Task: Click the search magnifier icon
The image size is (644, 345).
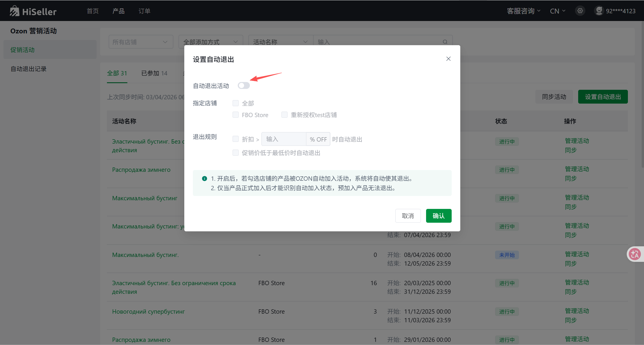Action: click(x=445, y=42)
